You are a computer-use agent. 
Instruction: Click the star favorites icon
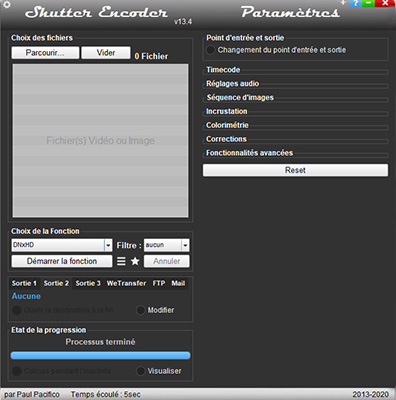click(135, 261)
